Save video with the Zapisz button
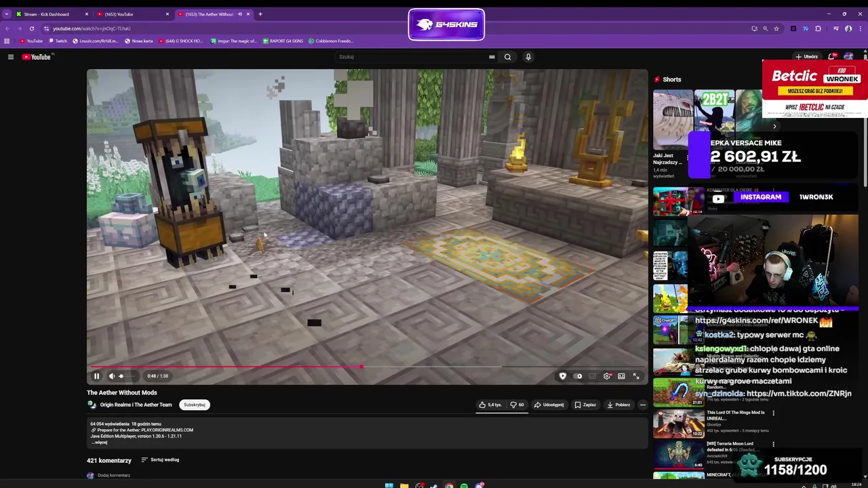The height and width of the screenshot is (488, 868). 585,405
